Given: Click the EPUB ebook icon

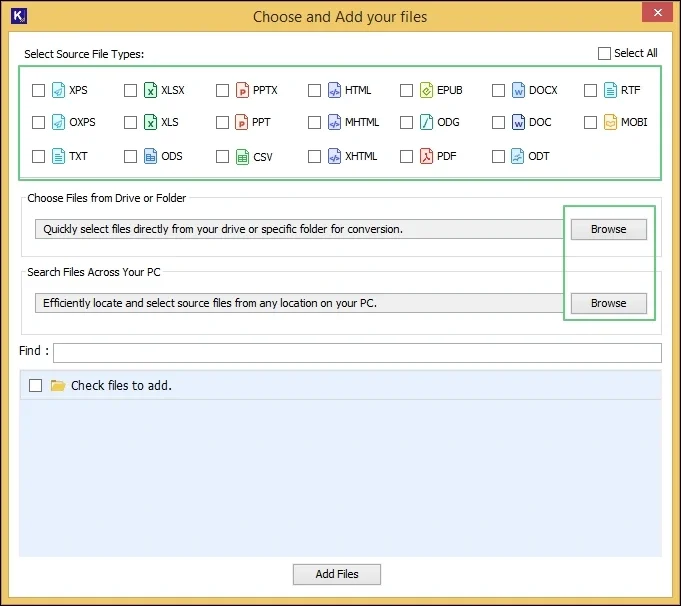Looking at the screenshot, I should [x=426, y=90].
